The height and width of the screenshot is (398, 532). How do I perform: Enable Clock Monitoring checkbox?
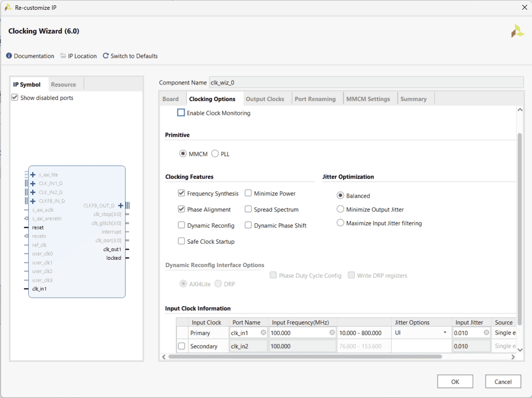181,113
